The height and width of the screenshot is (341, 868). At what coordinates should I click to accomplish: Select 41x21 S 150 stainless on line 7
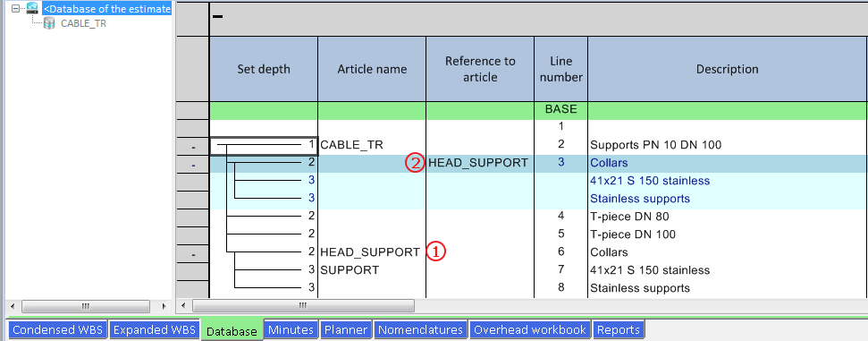pyautogui.click(x=728, y=270)
